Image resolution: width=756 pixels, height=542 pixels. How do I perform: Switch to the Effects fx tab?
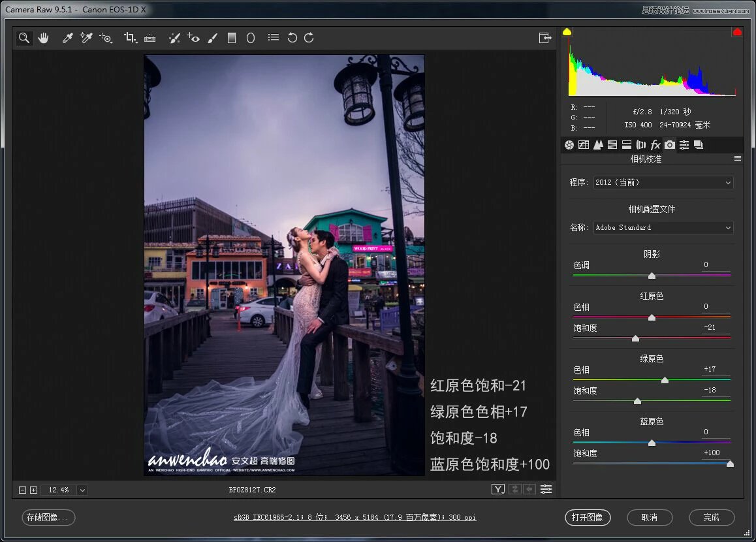pos(655,145)
